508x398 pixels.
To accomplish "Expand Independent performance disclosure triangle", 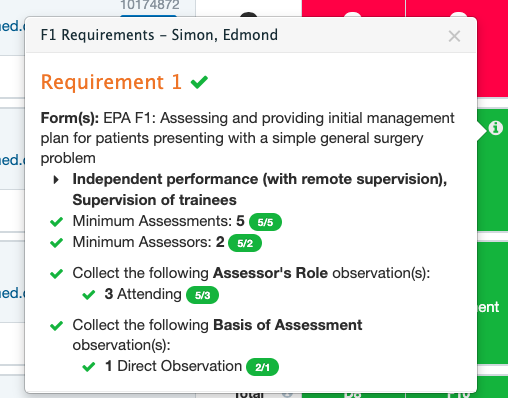I will click(x=56, y=180).
